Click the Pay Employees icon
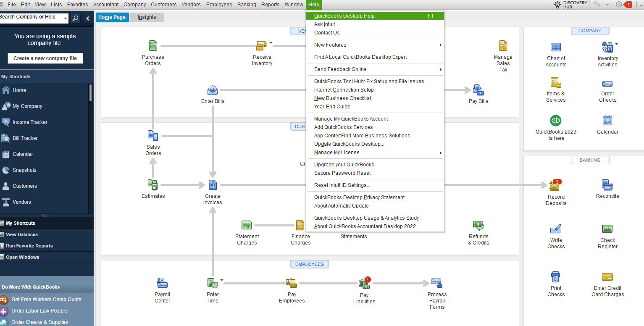This screenshot has height=326, width=644. coord(292,283)
